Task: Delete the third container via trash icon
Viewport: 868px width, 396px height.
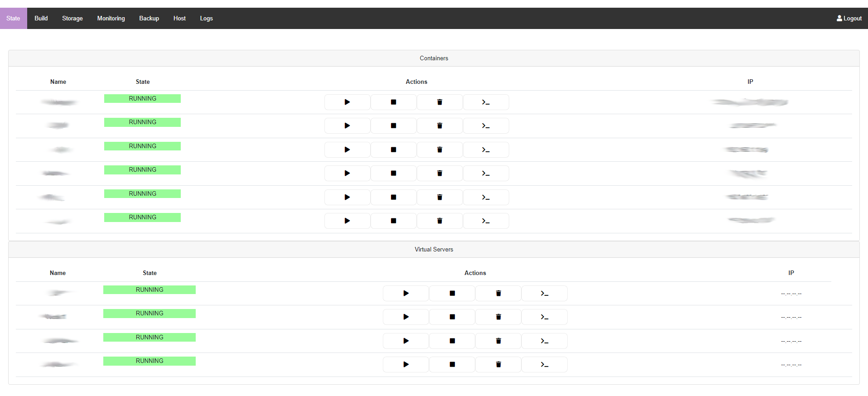Action: [x=439, y=150]
